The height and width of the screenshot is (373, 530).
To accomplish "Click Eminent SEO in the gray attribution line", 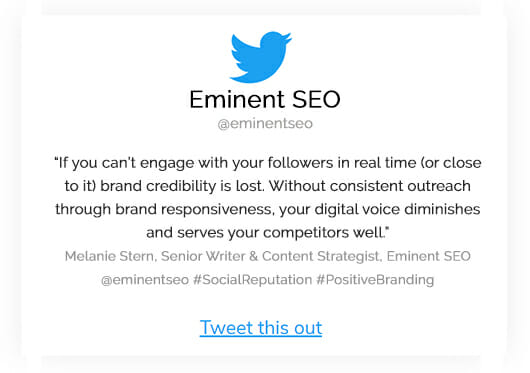I will coord(429,256).
